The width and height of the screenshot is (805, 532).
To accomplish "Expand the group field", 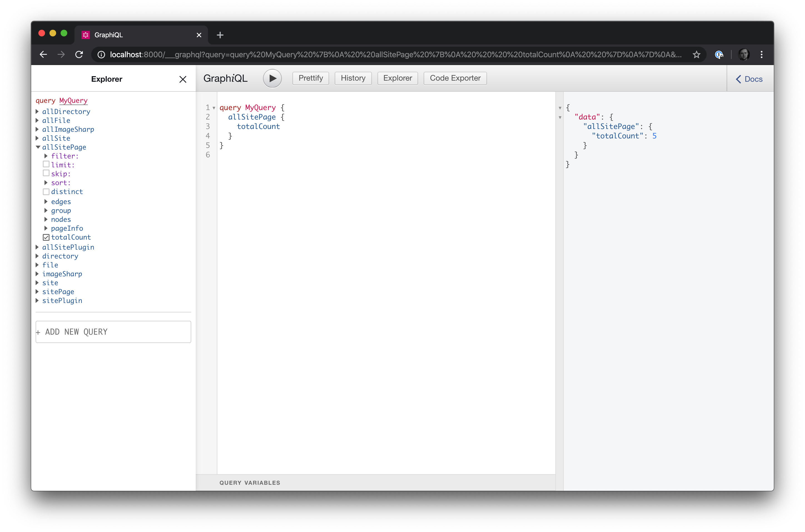I will tap(46, 210).
